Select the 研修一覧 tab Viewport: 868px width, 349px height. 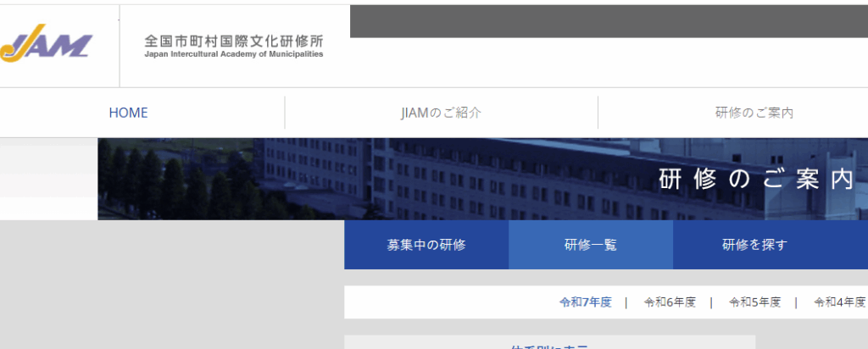591,246
